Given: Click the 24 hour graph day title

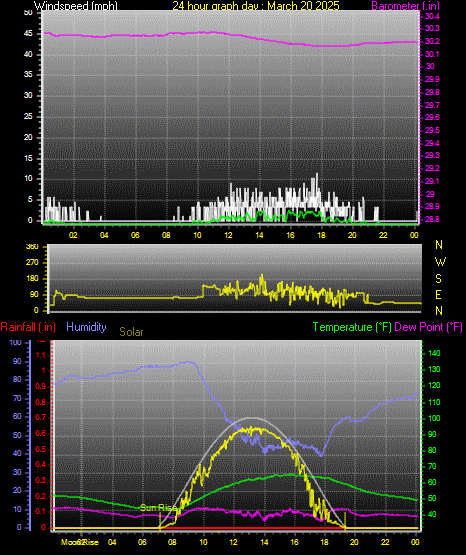Looking at the screenshot, I should click(256, 6).
